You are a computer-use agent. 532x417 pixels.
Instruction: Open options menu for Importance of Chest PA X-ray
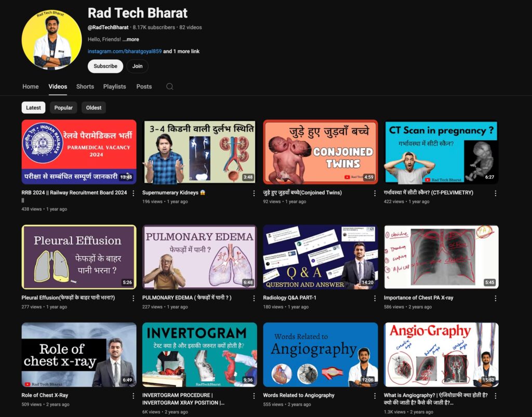(495, 299)
